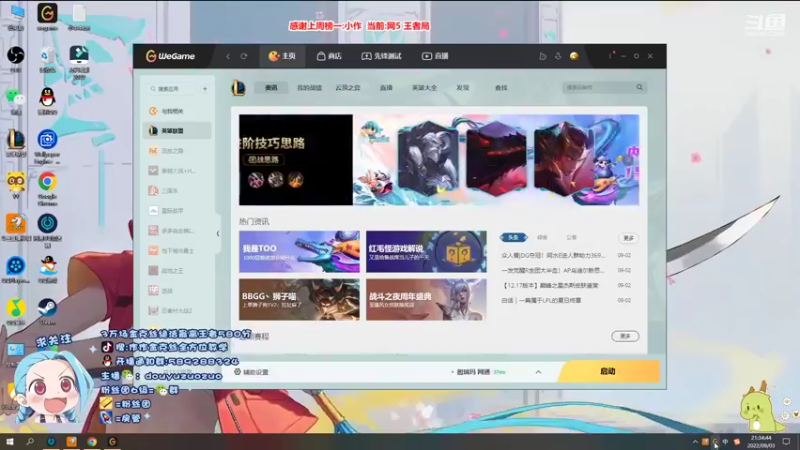This screenshot has width=800, height=450.
Task: Switch to the 查找 tab
Action: coord(501,88)
